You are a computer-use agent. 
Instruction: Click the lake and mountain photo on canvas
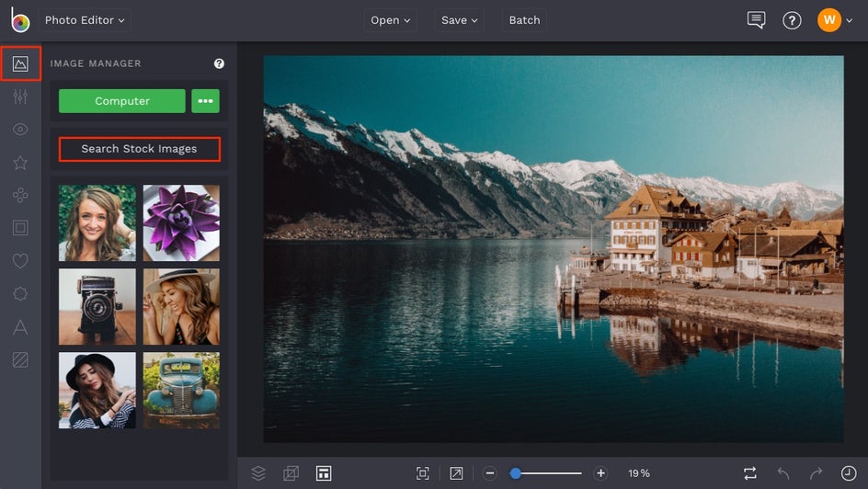554,249
